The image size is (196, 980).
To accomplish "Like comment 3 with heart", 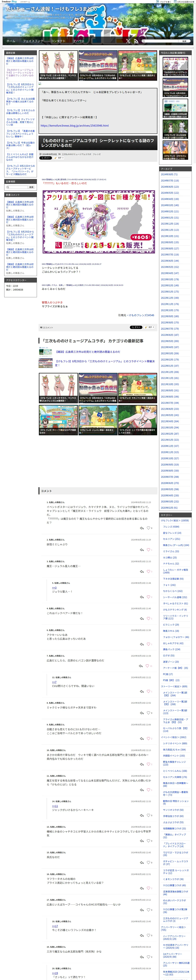I will (x=148, y=571).
